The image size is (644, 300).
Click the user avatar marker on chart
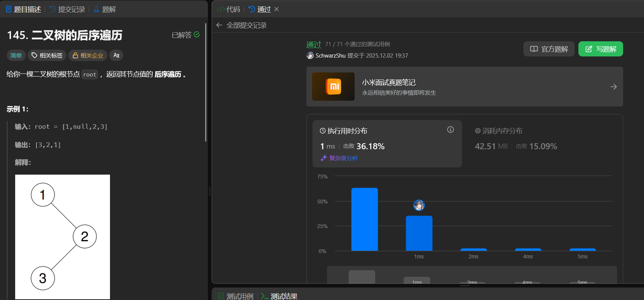[x=419, y=205]
